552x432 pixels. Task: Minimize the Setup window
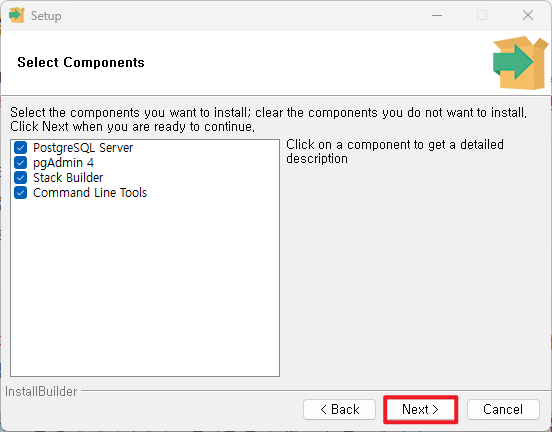click(437, 15)
